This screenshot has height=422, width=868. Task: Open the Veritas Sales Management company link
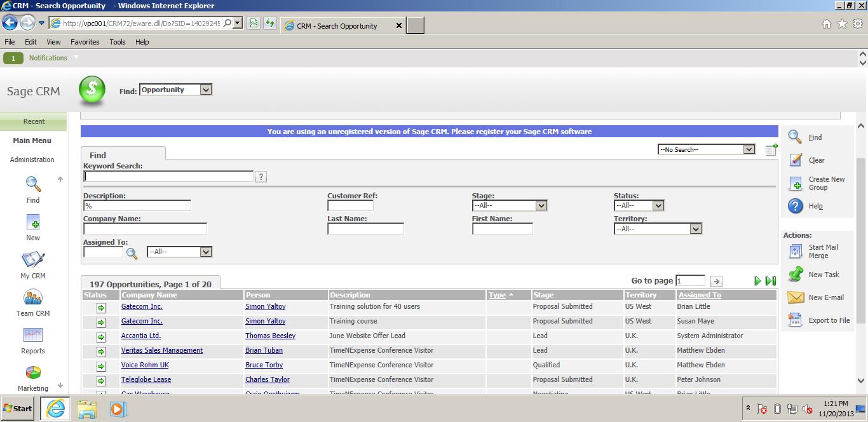click(x=161, y=350)
